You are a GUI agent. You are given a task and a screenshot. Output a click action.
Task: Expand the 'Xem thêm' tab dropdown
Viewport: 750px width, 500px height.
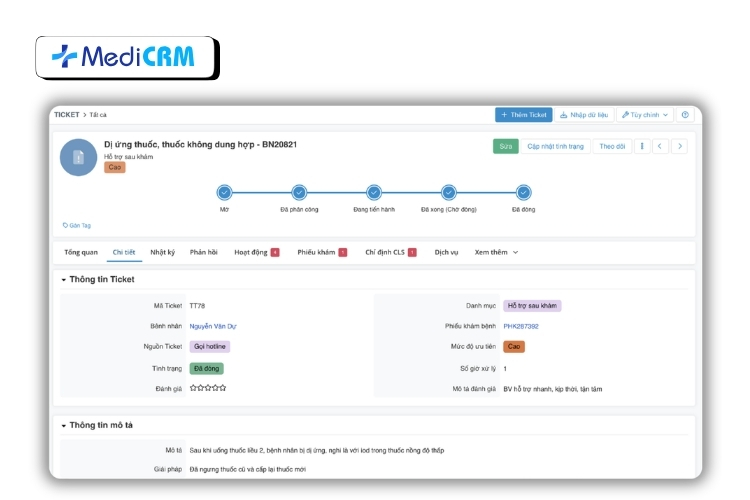point(496,252)
